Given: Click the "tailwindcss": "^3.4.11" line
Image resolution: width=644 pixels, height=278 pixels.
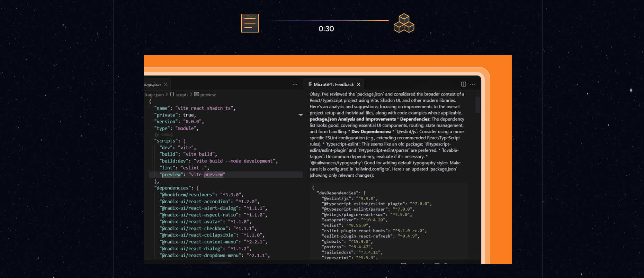Looking at the screenshot, I should click(x=352, y=252).
